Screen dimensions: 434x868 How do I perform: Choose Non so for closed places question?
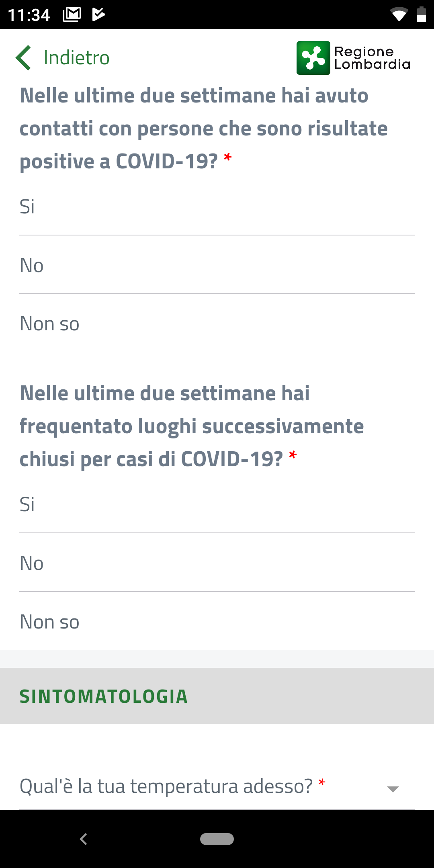[217, 622]
